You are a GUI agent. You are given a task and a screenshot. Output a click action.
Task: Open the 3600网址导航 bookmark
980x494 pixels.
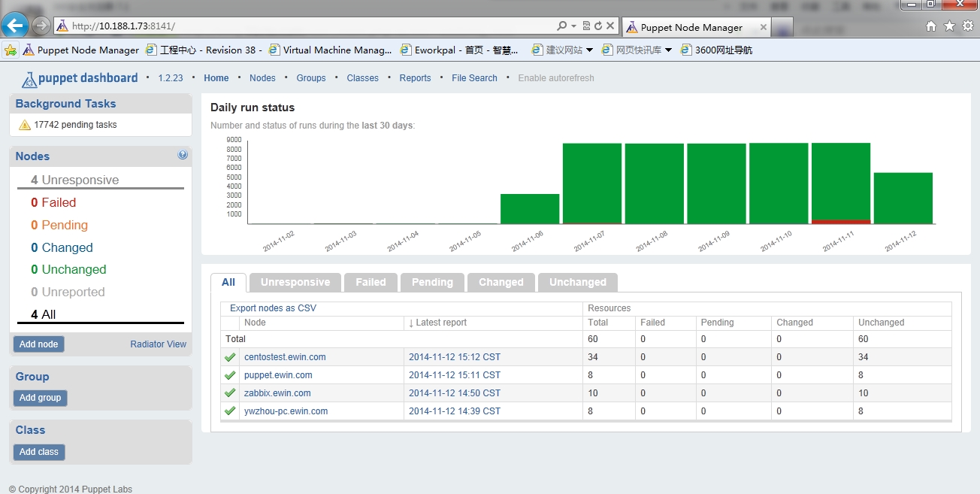(x=716, y=50)
